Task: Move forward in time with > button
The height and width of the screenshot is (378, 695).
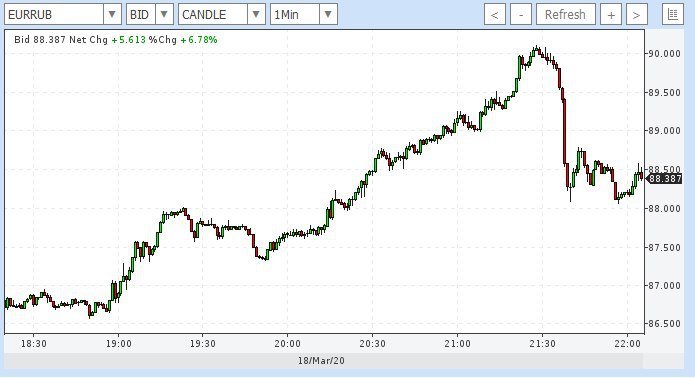Action: 637,15
